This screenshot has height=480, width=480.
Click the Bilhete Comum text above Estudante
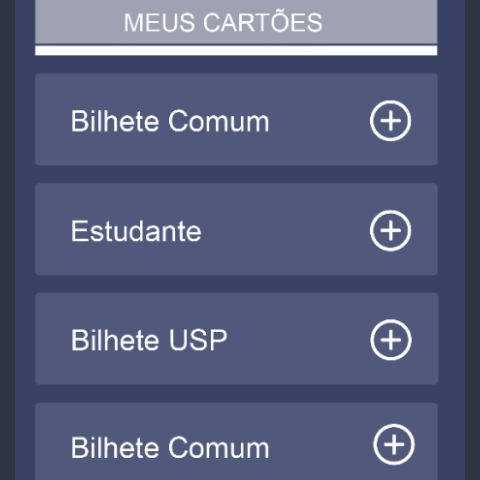tap(170, 121)
